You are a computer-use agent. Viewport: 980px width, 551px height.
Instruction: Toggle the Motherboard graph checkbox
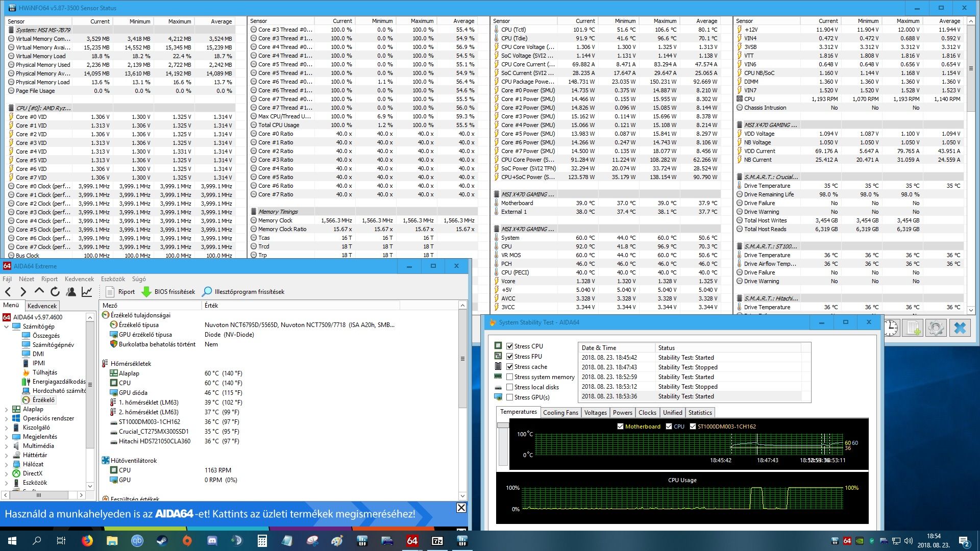click(x=620, y=427)
